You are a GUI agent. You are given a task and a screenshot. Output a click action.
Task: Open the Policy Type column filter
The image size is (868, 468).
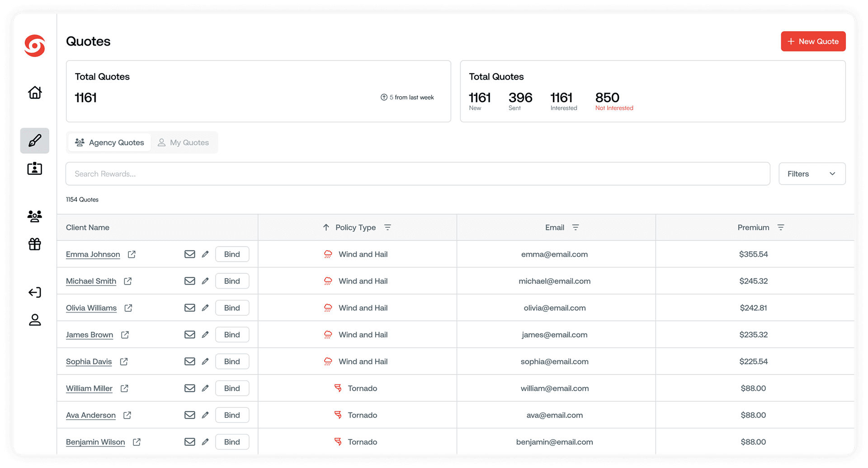[x=387, y=228]
